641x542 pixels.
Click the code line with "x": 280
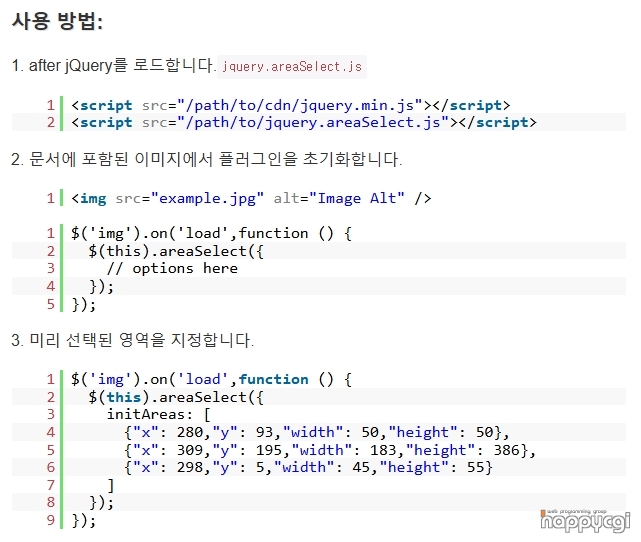click(317, 432)
